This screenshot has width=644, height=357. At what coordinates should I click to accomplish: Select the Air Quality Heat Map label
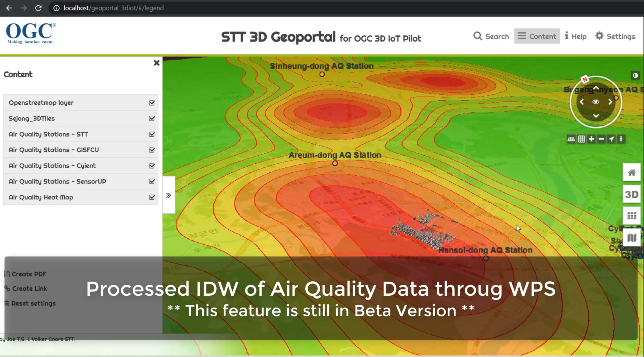[x=41, y=197]
